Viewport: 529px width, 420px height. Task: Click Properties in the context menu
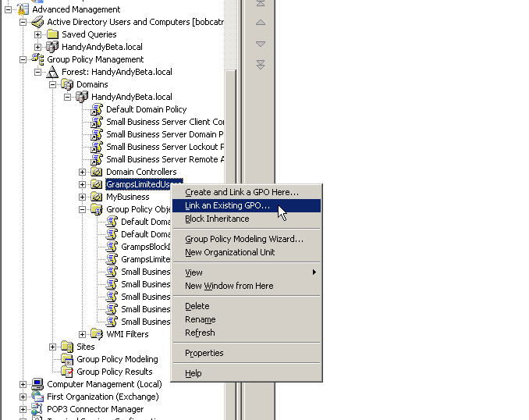204,353
